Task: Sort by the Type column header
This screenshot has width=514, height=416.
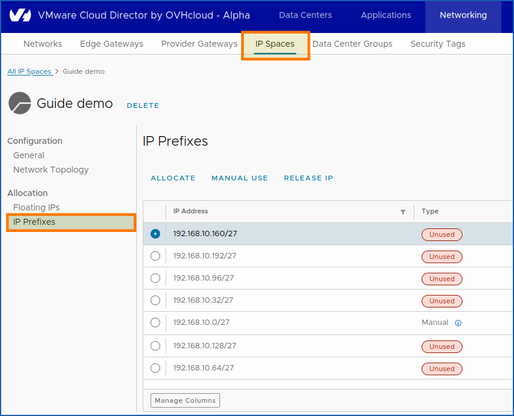Action: (430, 211)
